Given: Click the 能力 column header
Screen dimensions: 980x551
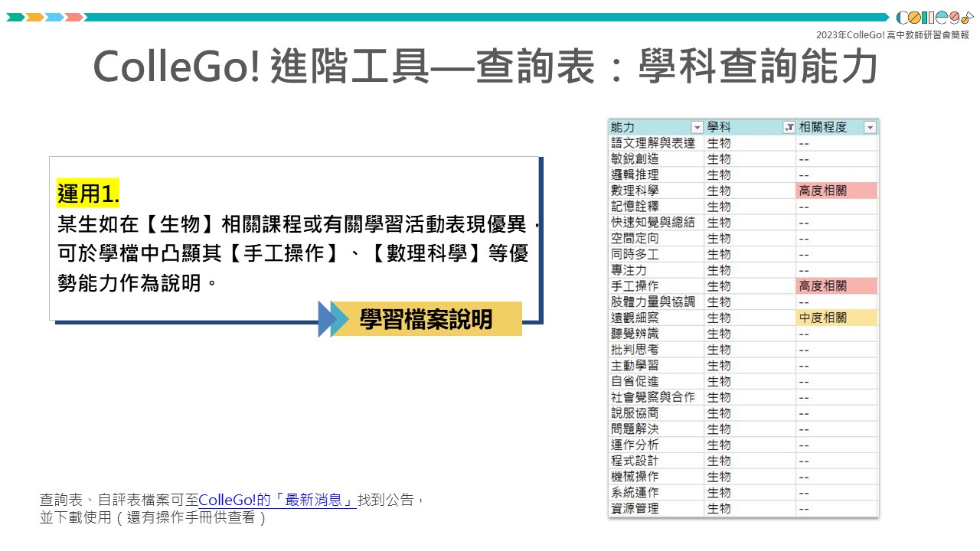Looking at the screenshot, I should 649,128.
